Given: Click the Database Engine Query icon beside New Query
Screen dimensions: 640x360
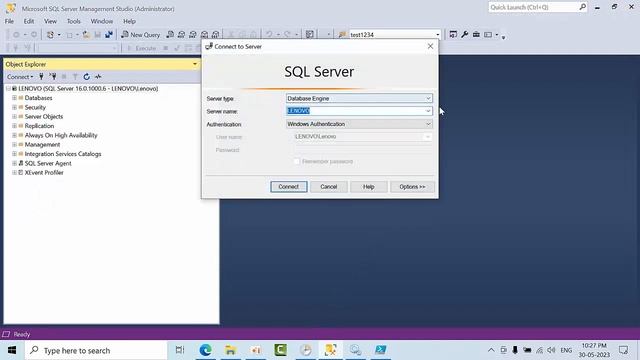Looking at the screenshot, I should click(170, 35).
